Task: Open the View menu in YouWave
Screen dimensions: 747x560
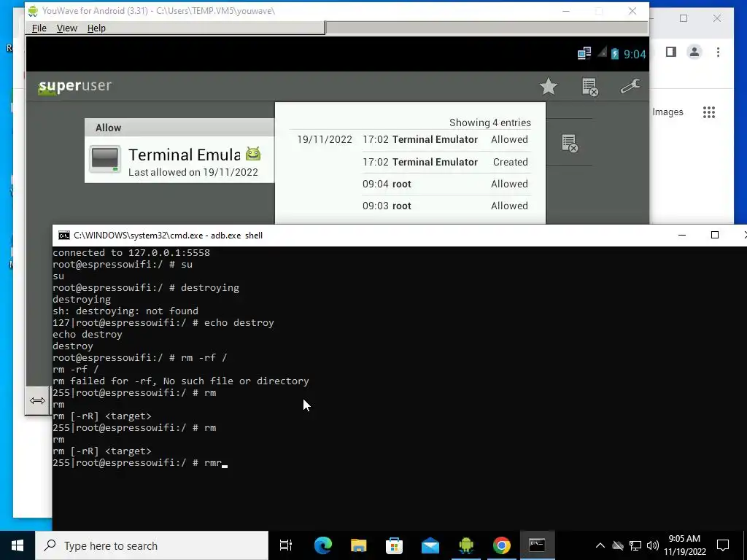Action: point(66,28)
